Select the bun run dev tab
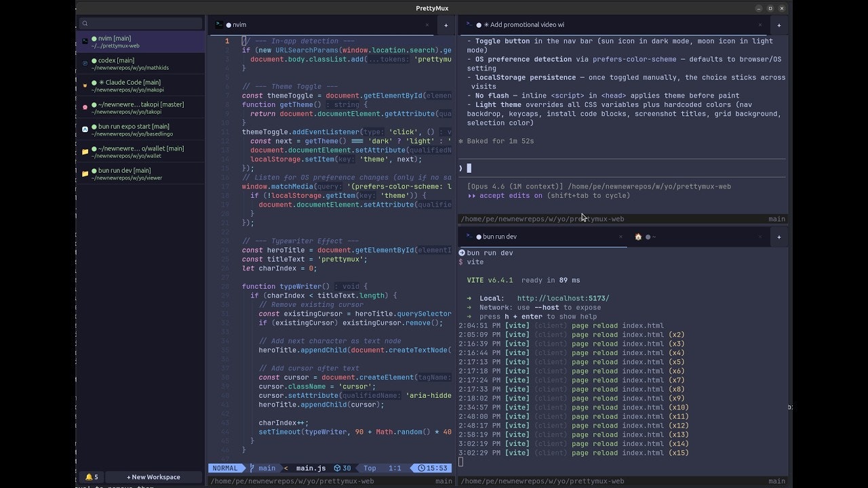The image size is (868, 488). (x=498, y=237)
